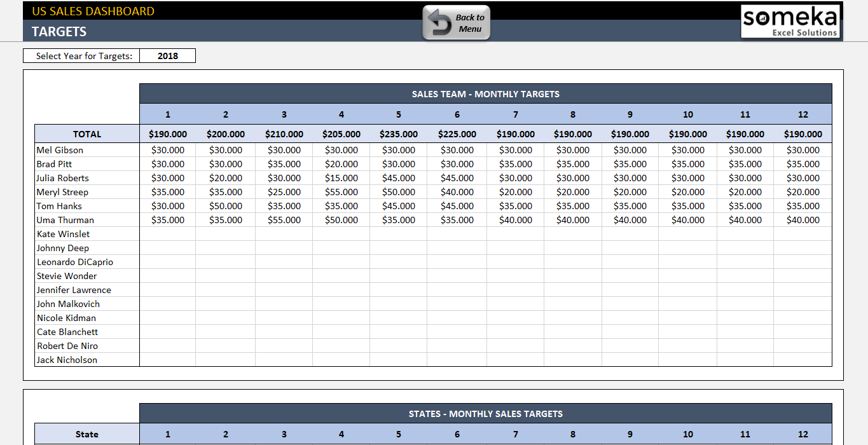Select Meryl Streep month 4 target $55.000
This screenshot has height=445, width=868.
click(x=341, y=192)
